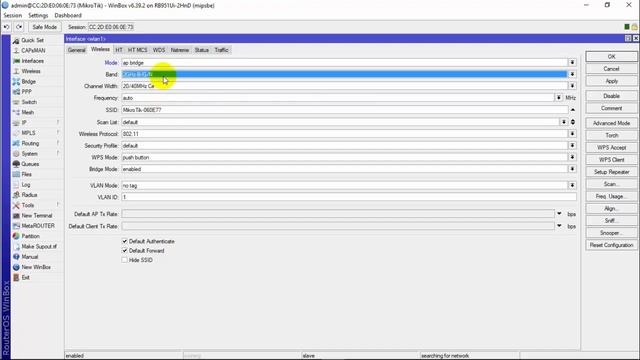
Task: Click Exit in the sidebar
Action: [x=25, y=278]
